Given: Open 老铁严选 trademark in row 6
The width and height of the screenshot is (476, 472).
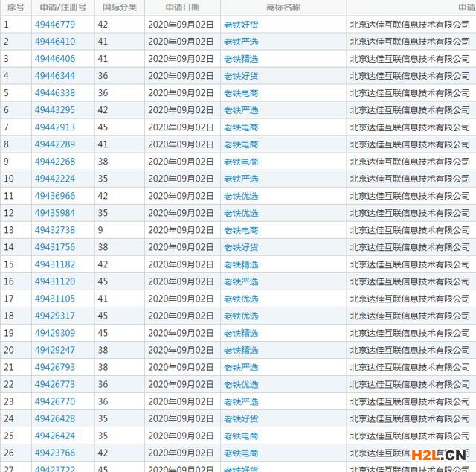Looking at the screenshot, I should 241,110.
